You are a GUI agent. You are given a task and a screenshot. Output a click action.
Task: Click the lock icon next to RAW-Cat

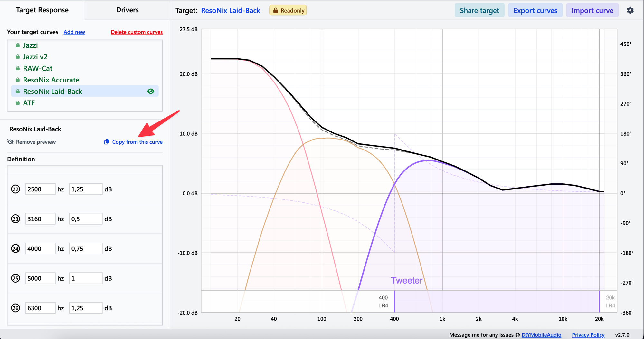point(18,68)
